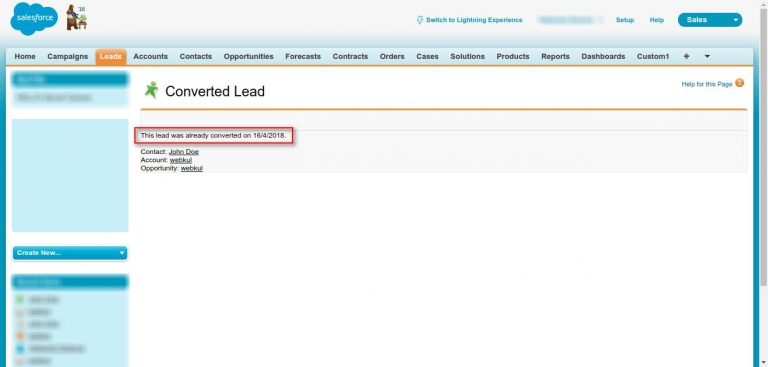Open the Campaigns tab
This screenshot has width=768, height=367.
pos(68,56)
